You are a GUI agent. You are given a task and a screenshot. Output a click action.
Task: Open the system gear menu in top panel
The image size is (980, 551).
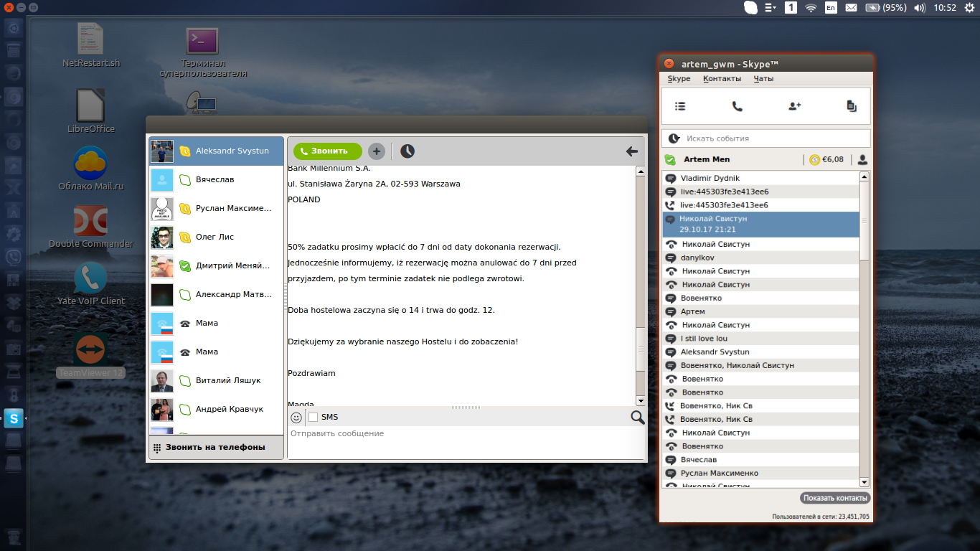(969, 8)
